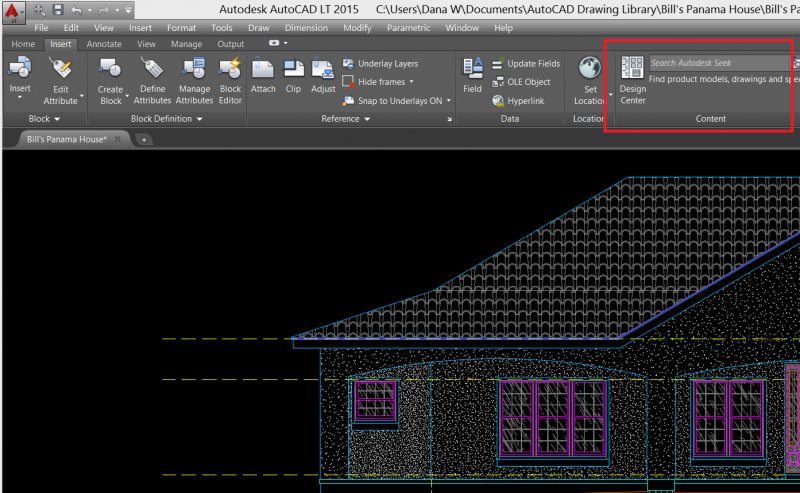This screenshot has width=800, height=493.
Task: Toggle the Hide frames option
Action: 380,82
